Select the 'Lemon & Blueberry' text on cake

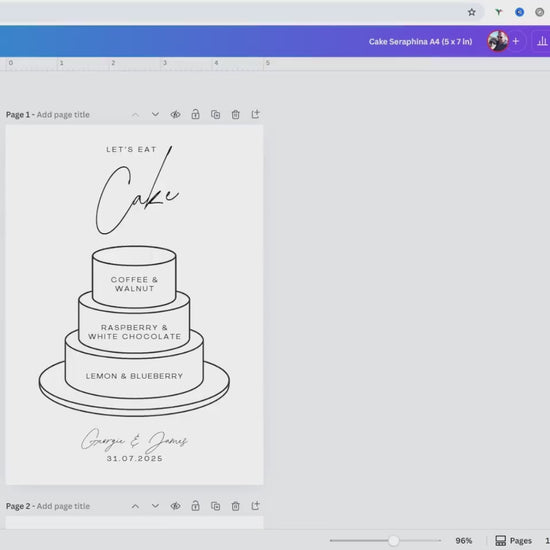tap(134, 376)
